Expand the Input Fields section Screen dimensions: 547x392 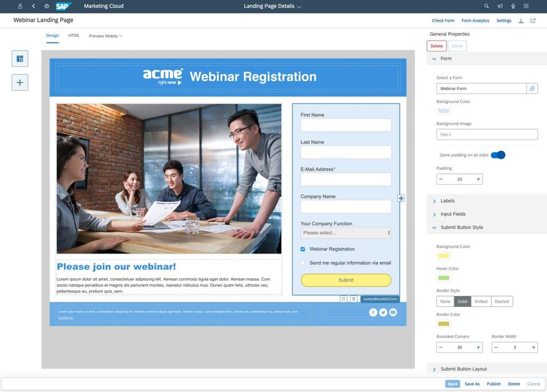pyautogui.click(x=434, y=214)
